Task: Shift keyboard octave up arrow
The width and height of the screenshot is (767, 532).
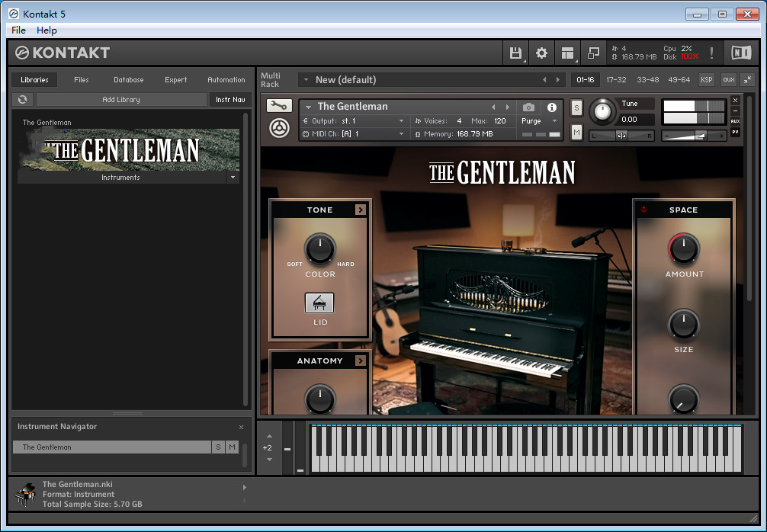Action: pyautogui.click(x=269, y=436)
